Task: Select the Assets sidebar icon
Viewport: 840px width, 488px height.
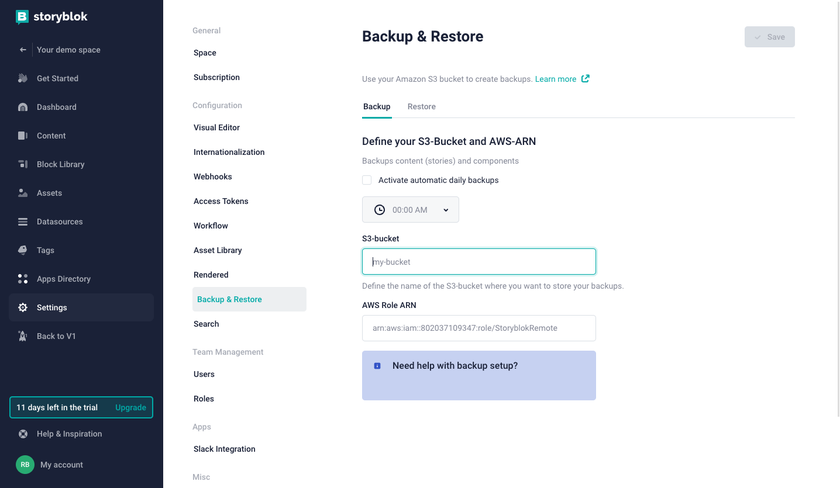Action: coord(23,193)
